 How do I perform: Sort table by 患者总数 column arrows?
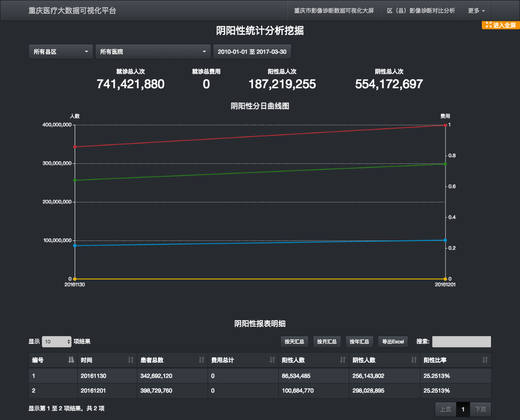pos(201,360)
